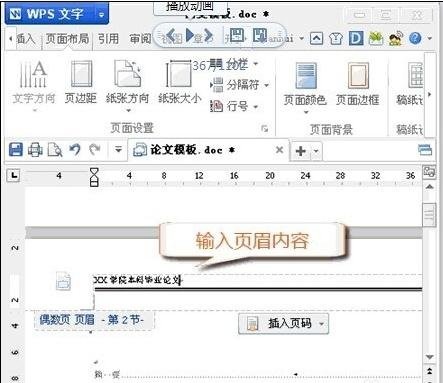Click the previous page double arrow
The width and height of the screenshot is (443, 383).
point(429,371)
